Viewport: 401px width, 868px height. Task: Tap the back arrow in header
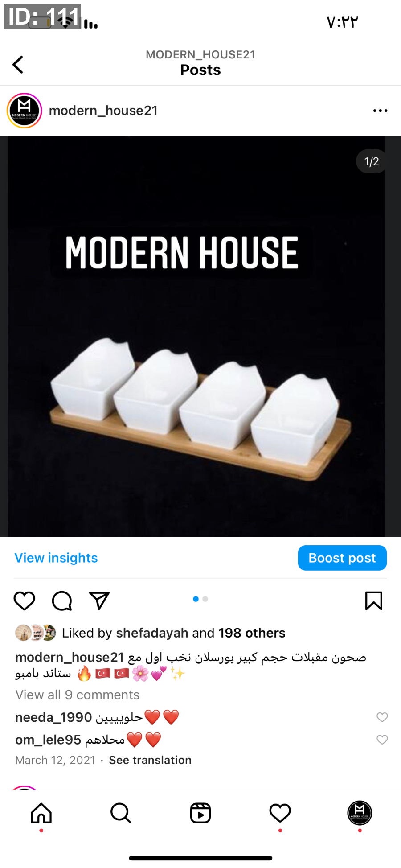click(x=18, y=65)
